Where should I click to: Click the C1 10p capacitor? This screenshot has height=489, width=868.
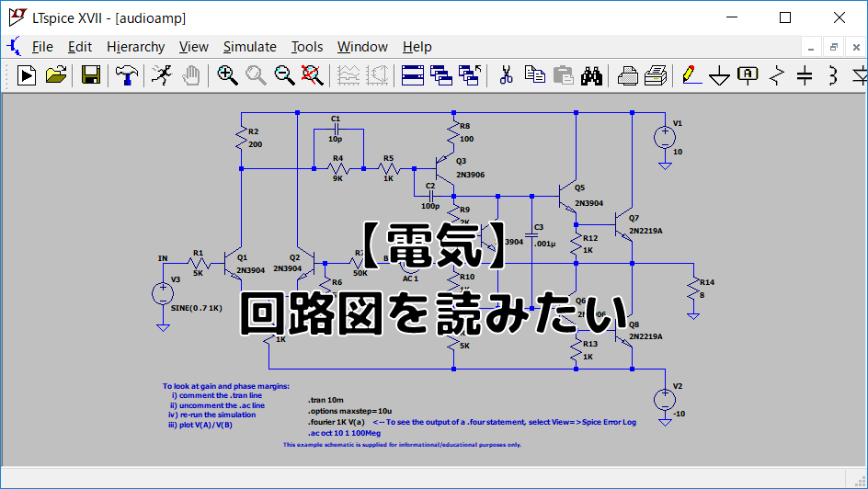(336, 129)
